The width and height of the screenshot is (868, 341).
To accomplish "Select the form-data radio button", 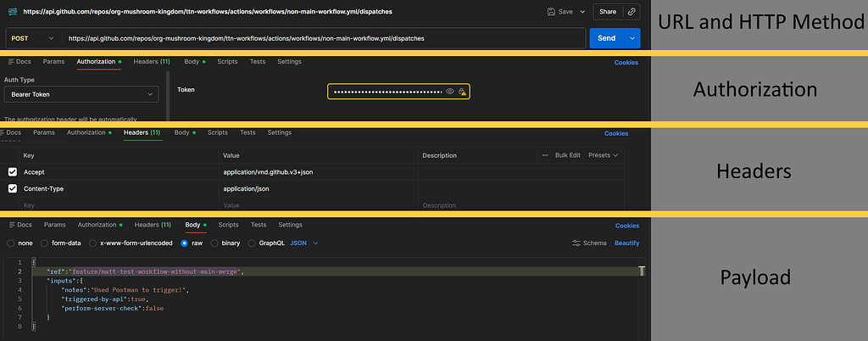I will pos(44,243).
